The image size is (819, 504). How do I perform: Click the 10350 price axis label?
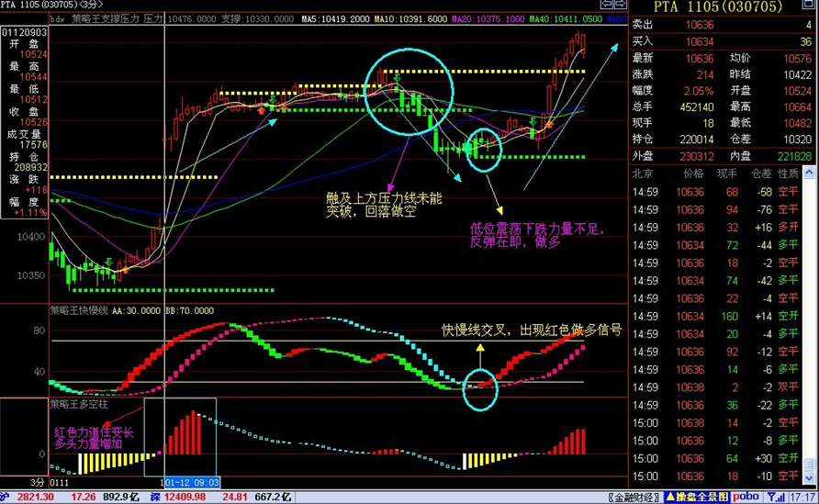click(31, 275)
